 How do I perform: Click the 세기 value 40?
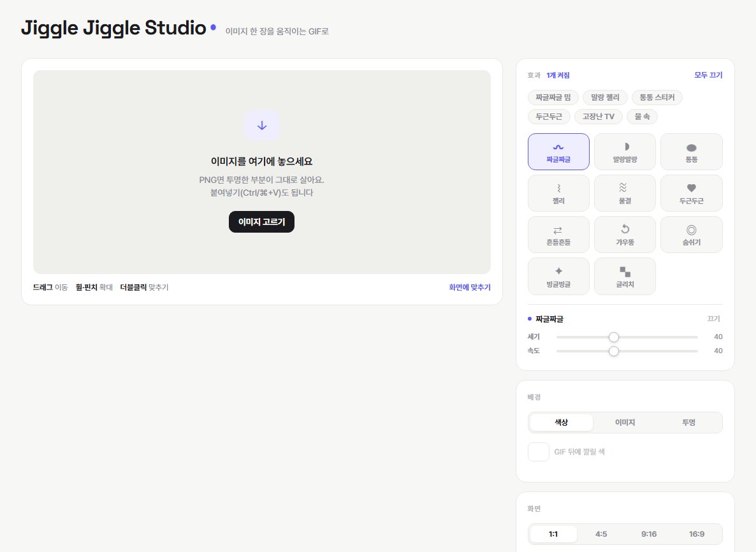pos(718,337)
